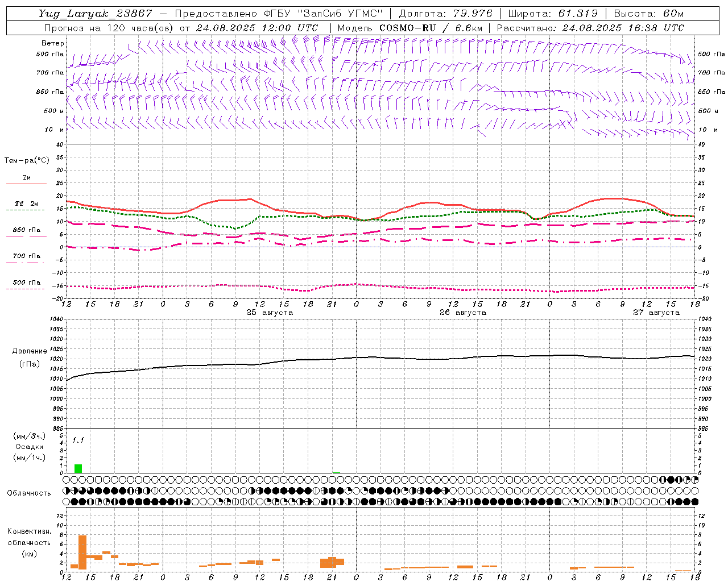Click the (мм/3ч.) precipitation unit label
Viewport: 728px width, 582px height.
tap(29, 436)
